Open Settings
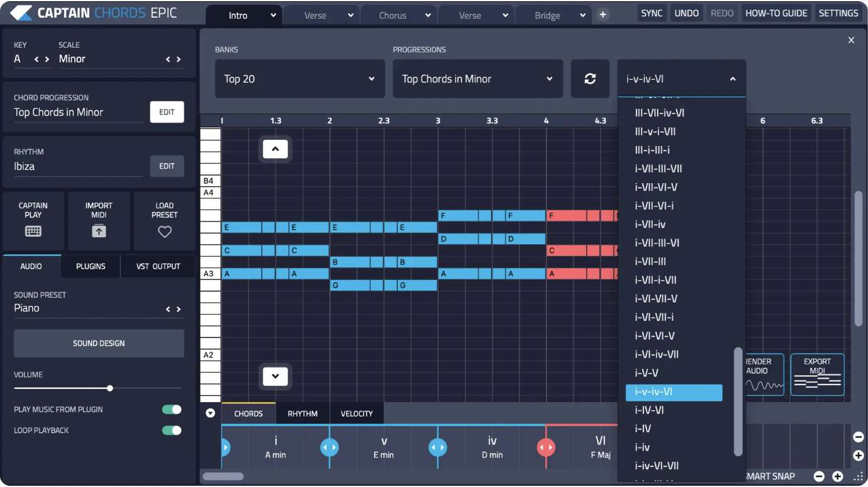Screen dimensions: 868x487 point(838,13)
